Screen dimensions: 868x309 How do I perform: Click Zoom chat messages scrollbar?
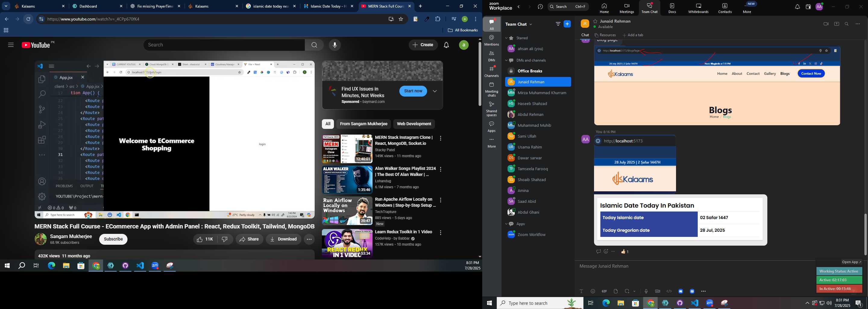pyautogui.click(x=865, y=234)
